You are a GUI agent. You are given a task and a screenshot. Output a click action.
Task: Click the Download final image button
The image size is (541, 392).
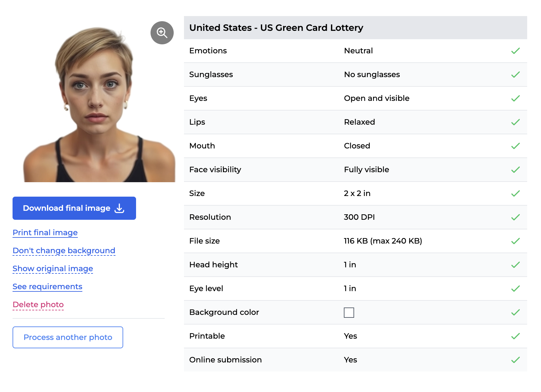tap(74, 208)
